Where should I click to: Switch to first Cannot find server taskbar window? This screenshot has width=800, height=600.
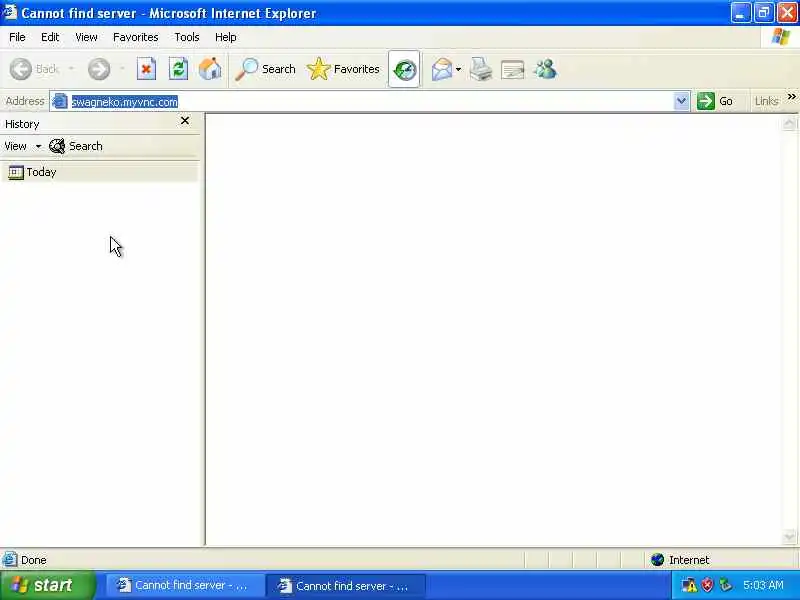(x=184, y=586)
